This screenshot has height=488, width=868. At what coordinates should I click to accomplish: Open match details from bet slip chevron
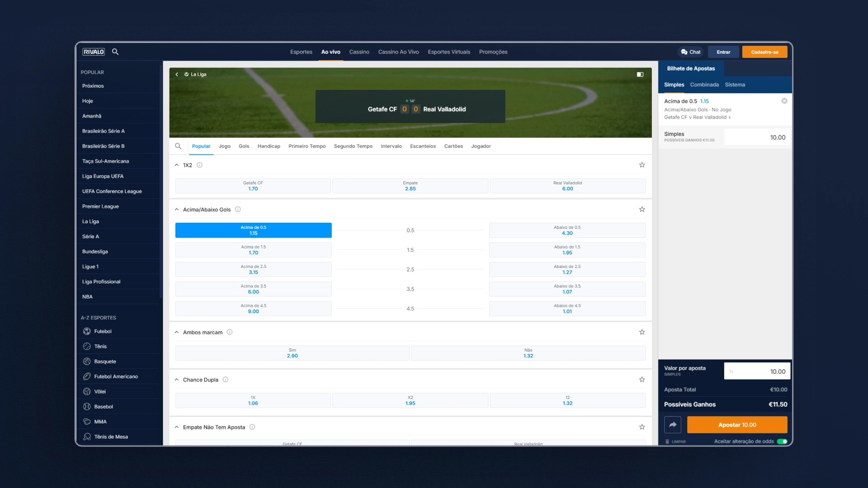729,117
